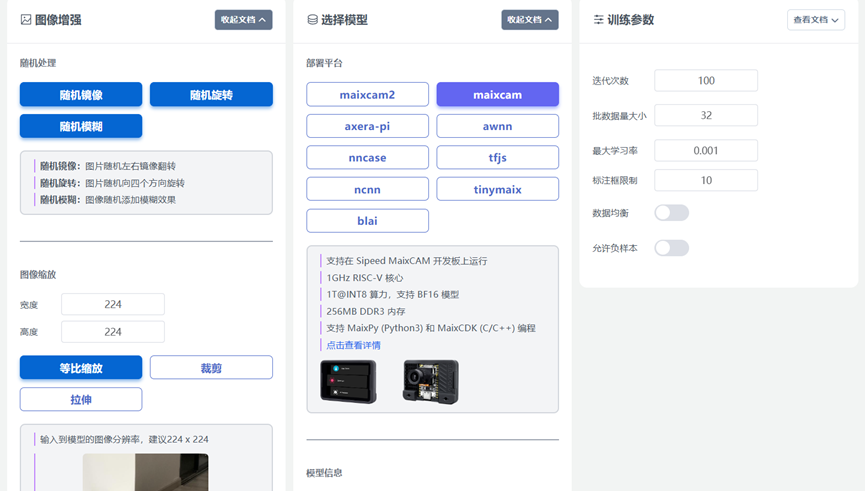Toggle the 随机旋转 augmentation
865x491 pixels.
click(211, 94)
